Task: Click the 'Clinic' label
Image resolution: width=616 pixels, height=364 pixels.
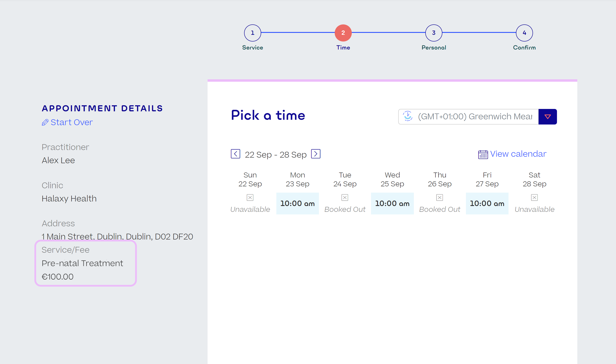Action: [x=52, y=185]
